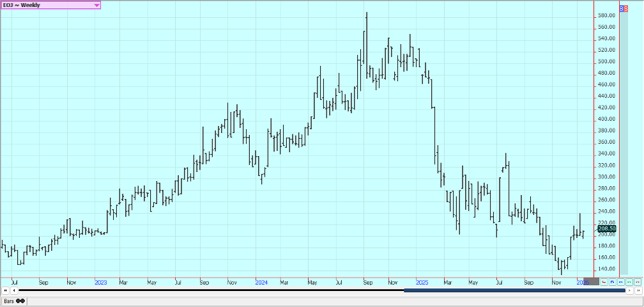
Task: Click the gray box next to 2026
Action: 592,281
